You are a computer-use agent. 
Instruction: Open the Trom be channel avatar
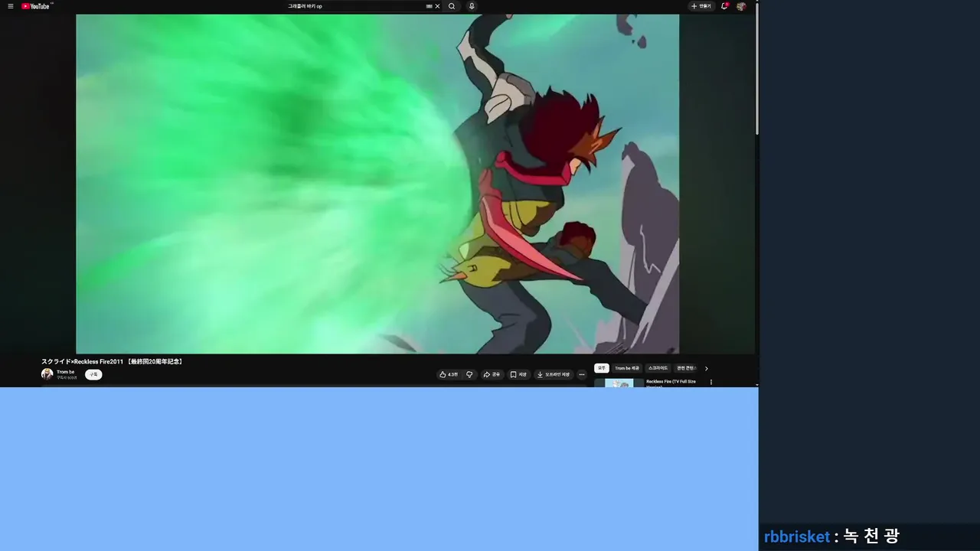[x=47, y=374]
